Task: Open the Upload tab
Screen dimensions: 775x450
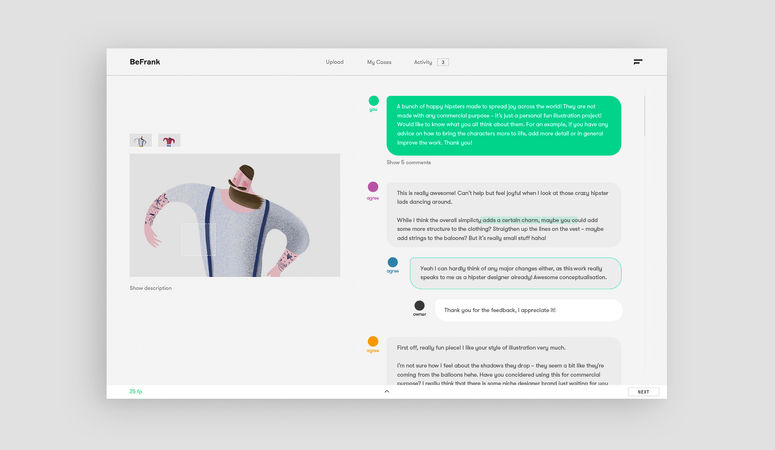Action: pos(335,62)
